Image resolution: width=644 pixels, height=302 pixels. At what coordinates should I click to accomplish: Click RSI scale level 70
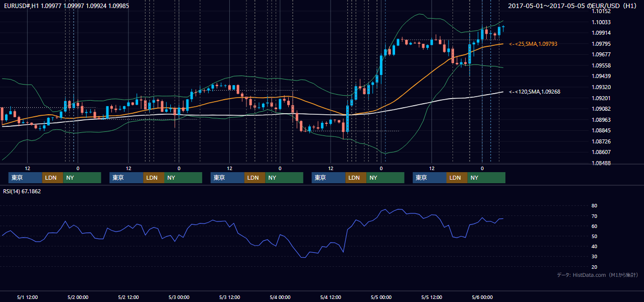point(594,216)
